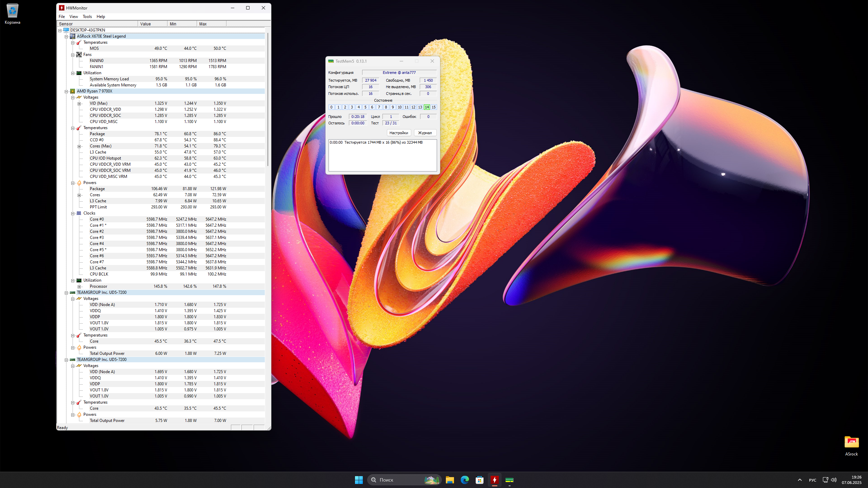868x488 pixels.
Task: Click the Recycle Bin desktop icon
Action: coord(12,11)
